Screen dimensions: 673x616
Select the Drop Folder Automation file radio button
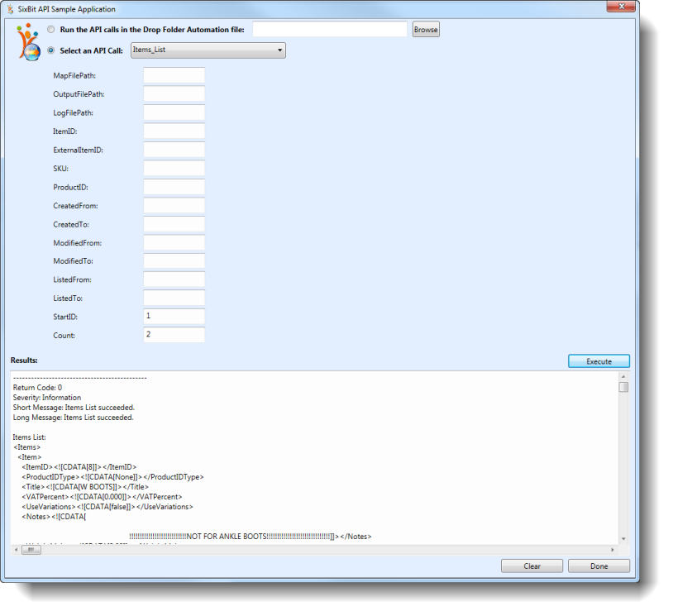tap(51, 29)
